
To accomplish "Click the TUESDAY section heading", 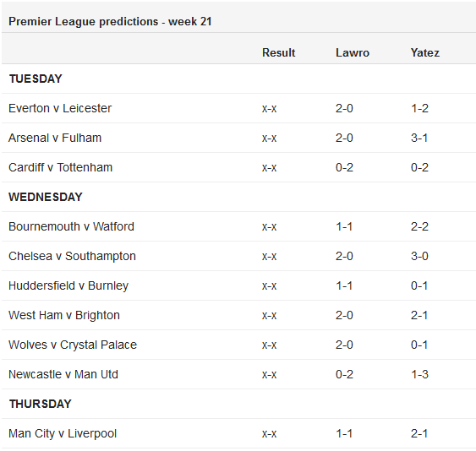I will click(36, 79).
